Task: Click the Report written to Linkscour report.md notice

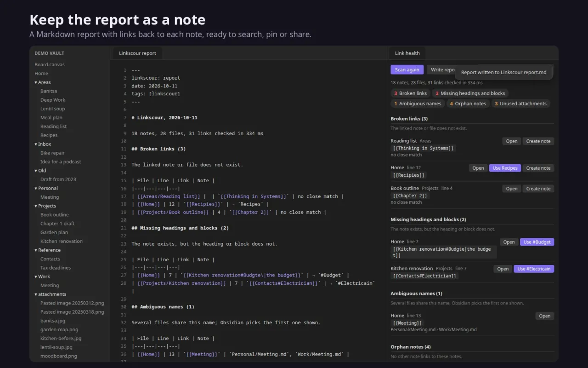Action: [x=504, y=72]
